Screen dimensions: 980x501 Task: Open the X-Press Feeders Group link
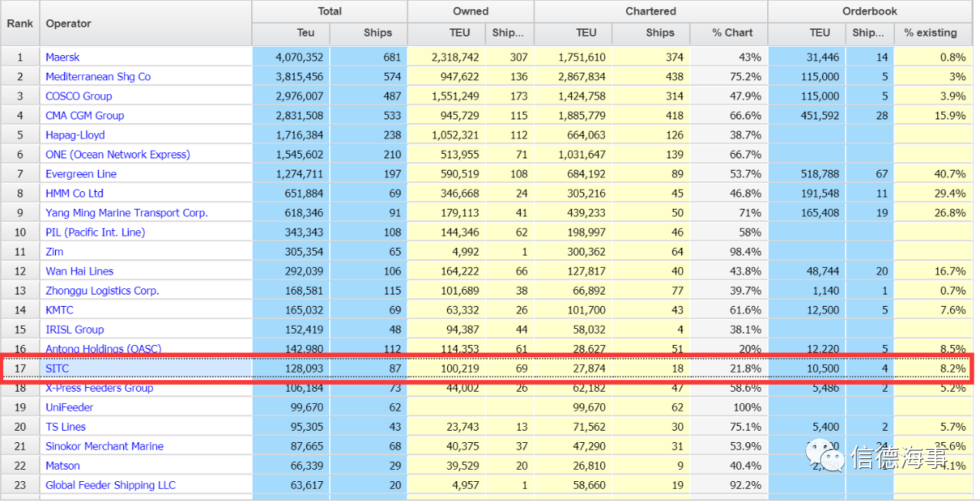click(100, 388)
